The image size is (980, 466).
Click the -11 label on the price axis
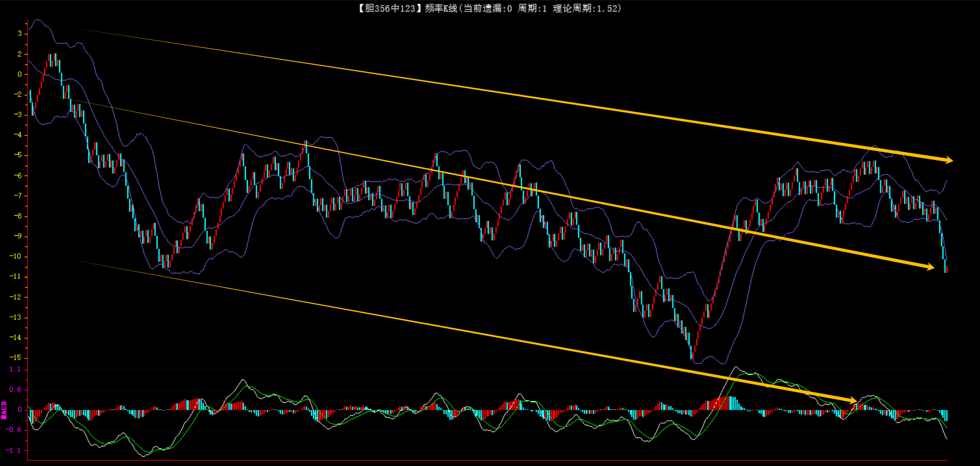coord(16,277)
